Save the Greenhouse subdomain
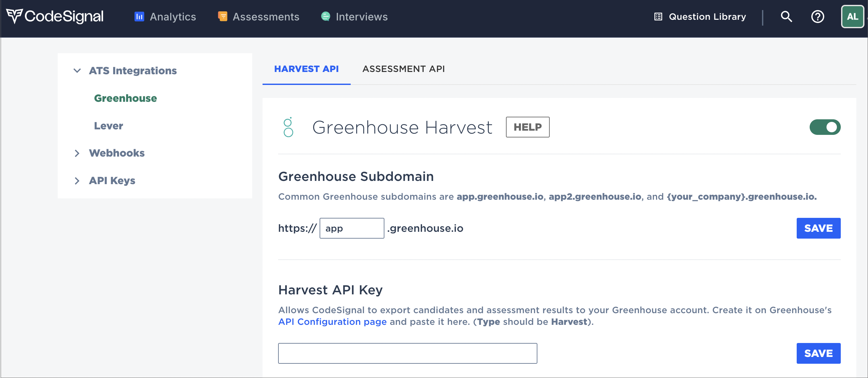868x378 pixels. [x=818, y=228]
